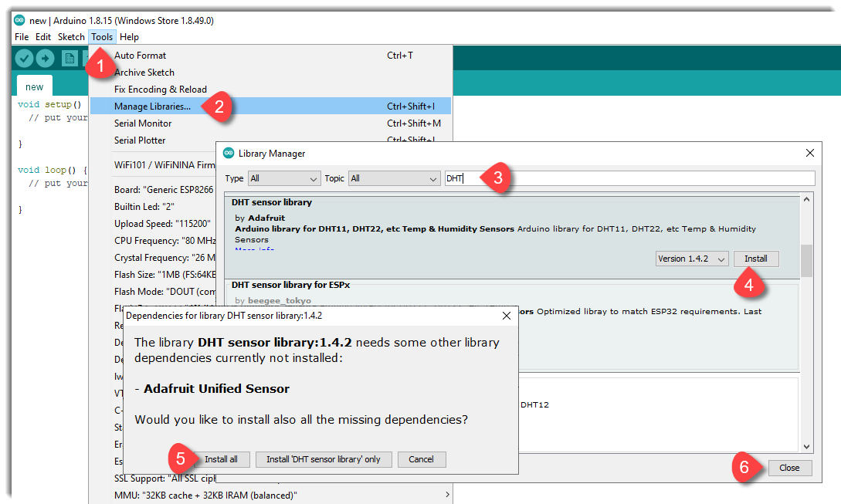
Task: Click the Install all button
Action: pyautogui.click(x=221, y=459)
